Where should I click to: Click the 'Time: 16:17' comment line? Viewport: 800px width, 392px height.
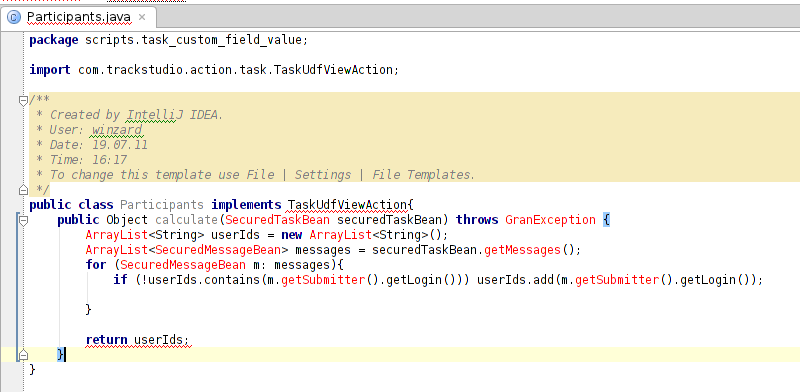(82, 160)
